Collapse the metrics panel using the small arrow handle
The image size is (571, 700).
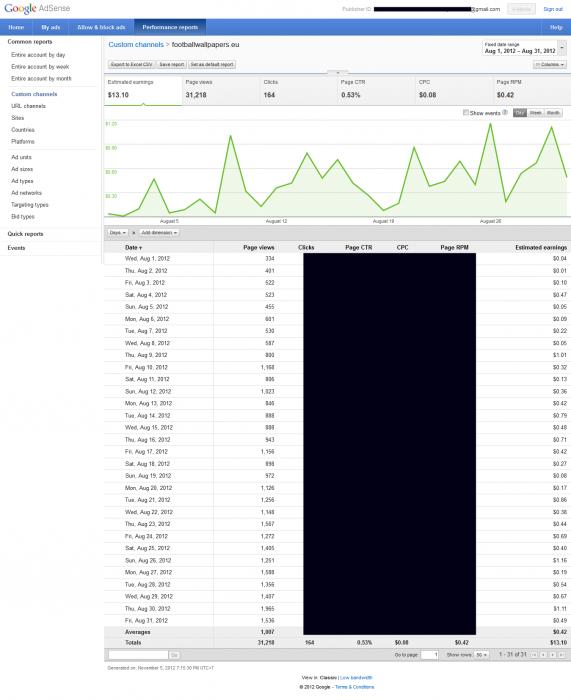click(x=338, y=72)
